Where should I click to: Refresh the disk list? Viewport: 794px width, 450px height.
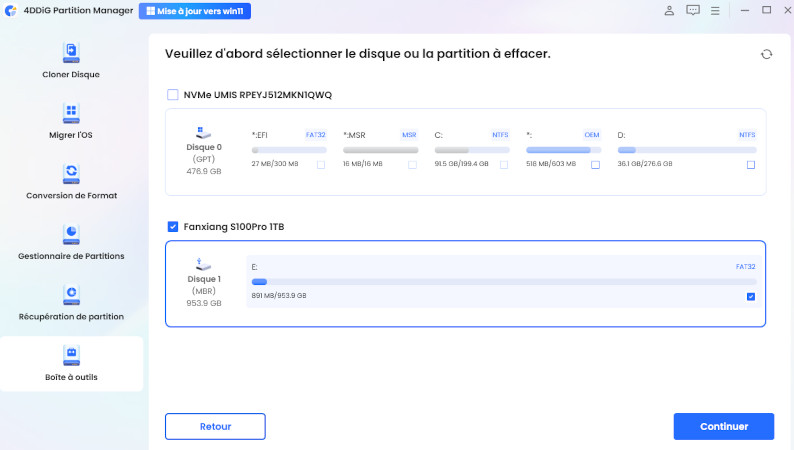pyautogui.click(x=767, y=54)
